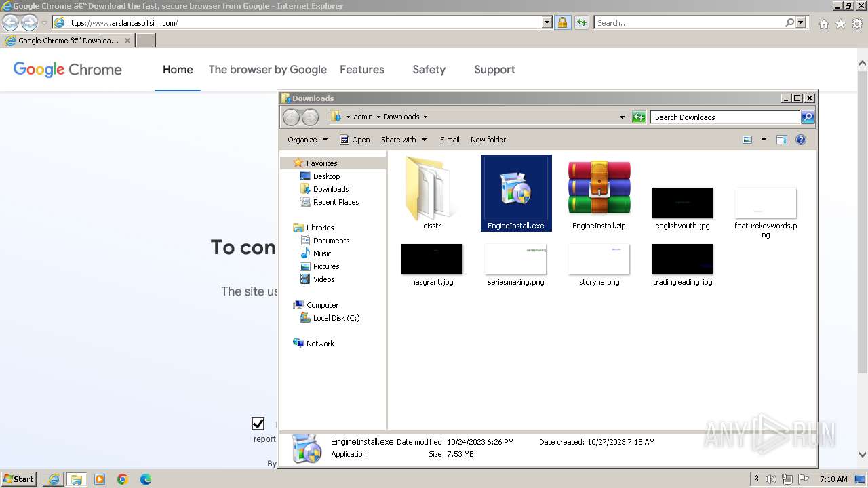Click the change view icon in Explorer
The image size is (868, 488).
click(x=747, y=140)
